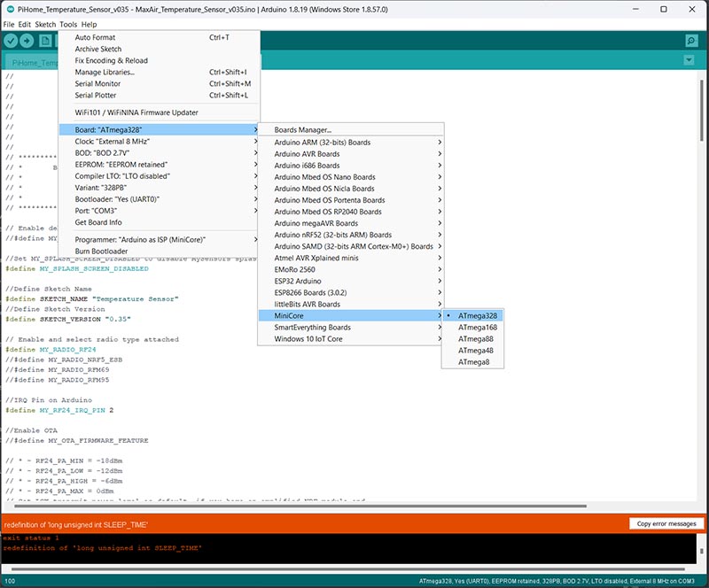Viewport: 709px width, 588px height.
Task: Click the PiHome sketch tab label
Action: [32, 63]
